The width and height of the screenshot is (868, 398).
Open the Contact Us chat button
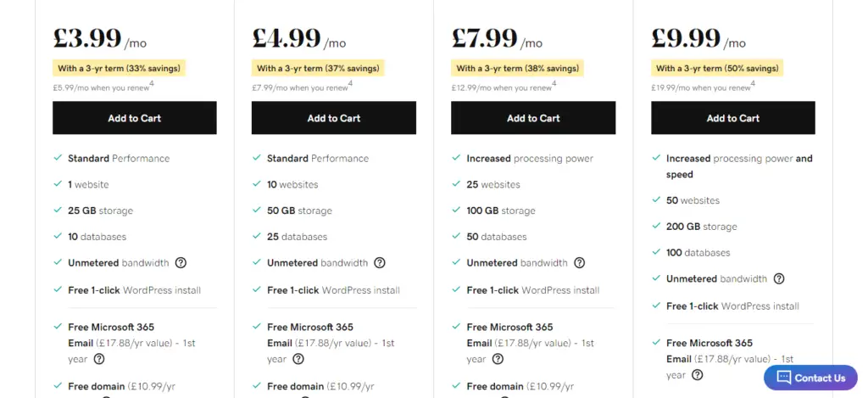[810, 378]
